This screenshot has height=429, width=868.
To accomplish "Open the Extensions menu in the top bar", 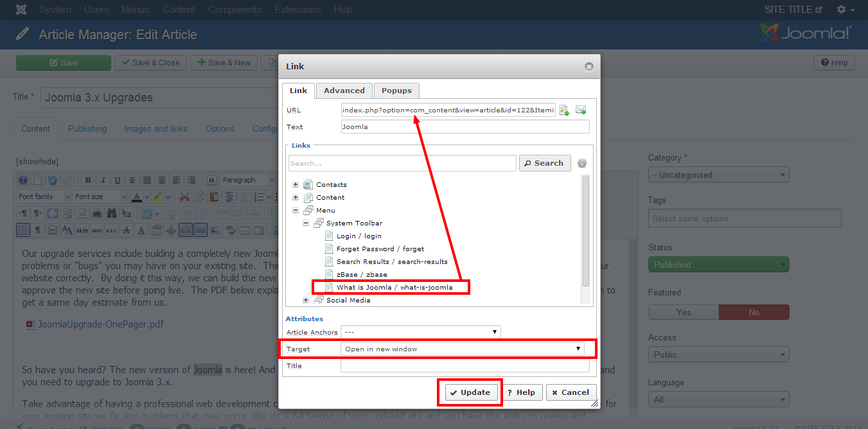I will tap(298, 10).
